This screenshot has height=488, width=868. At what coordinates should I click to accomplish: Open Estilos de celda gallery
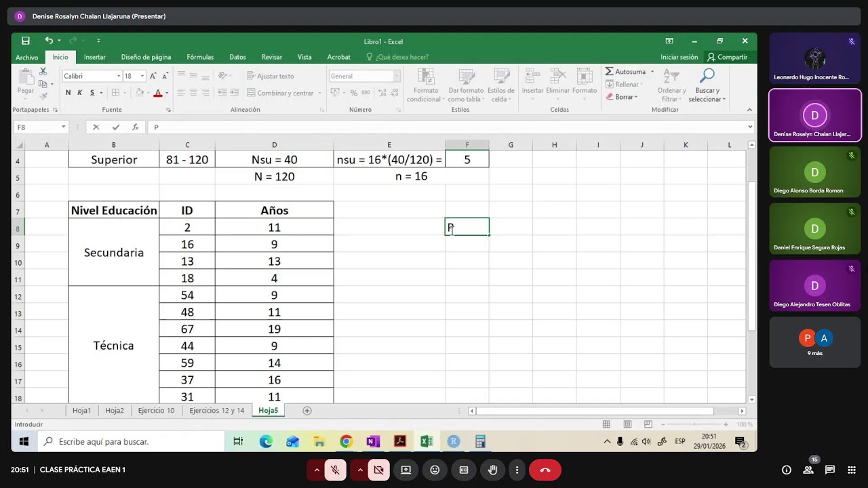(x=501, y=85)
